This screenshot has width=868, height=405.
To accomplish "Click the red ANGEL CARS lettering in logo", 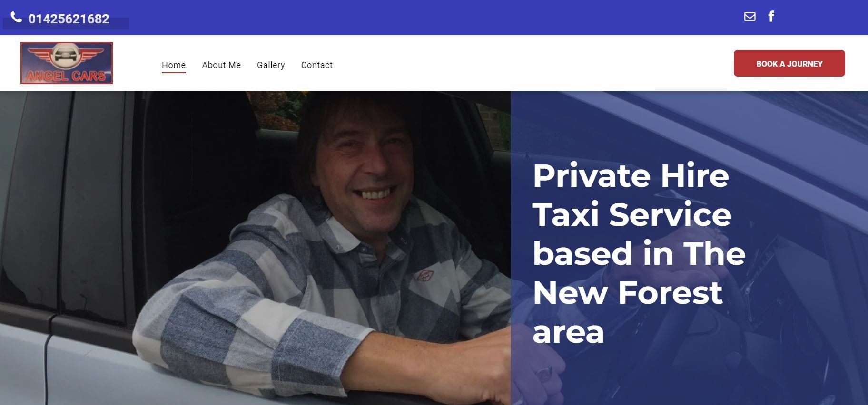I will 66,76.
